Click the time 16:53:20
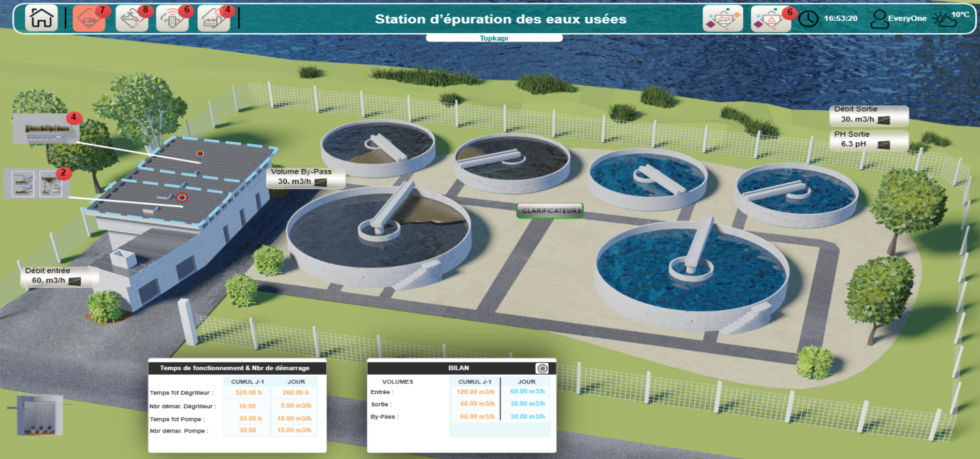Screen dimensions: 980x459 click(840, 18)
